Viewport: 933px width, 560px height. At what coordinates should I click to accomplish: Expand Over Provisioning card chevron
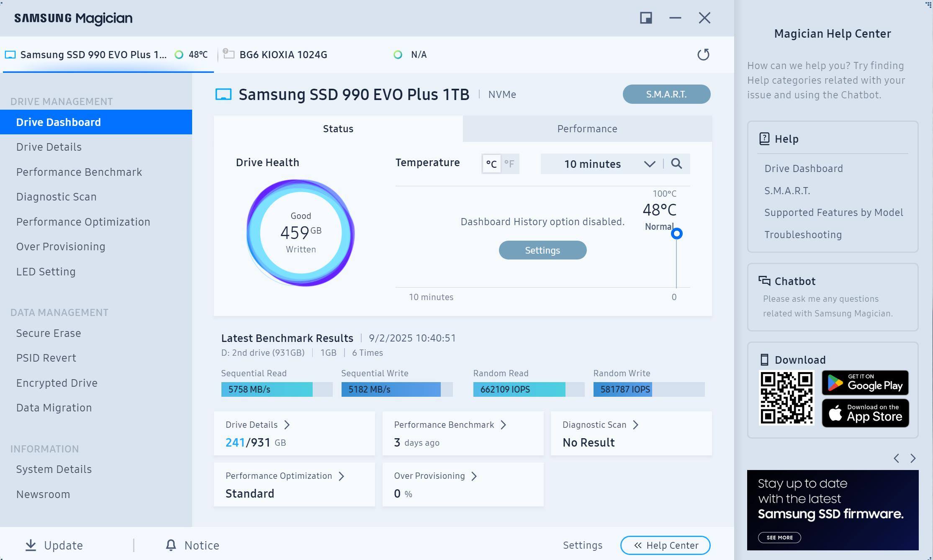(474, 476)
